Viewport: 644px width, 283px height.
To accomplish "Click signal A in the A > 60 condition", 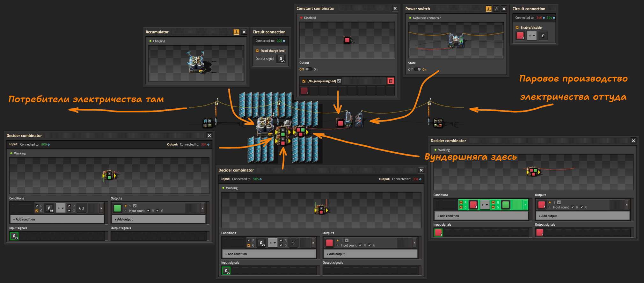I will [49, 208].
